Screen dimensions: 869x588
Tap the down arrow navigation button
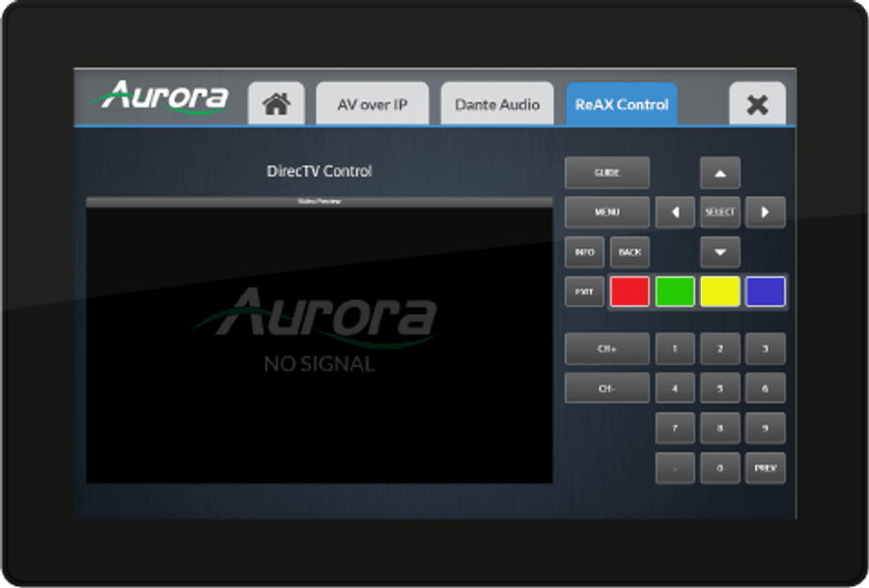720,252
